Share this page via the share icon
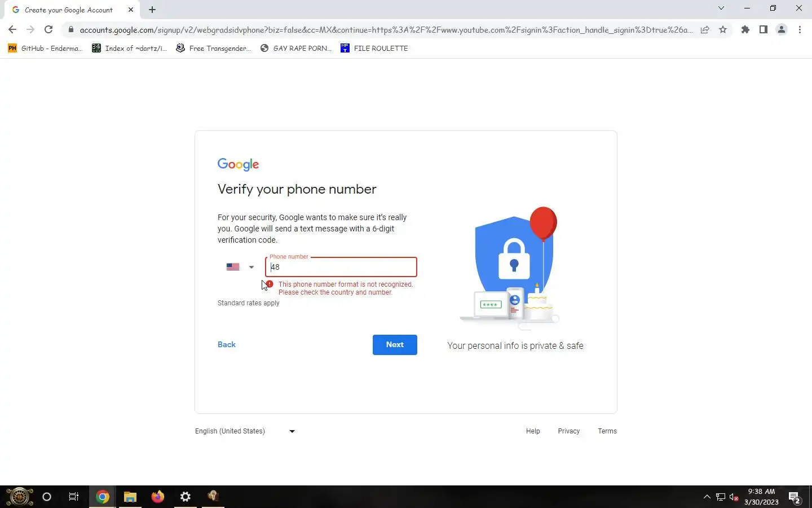The image size is (812, 508). 705,30
